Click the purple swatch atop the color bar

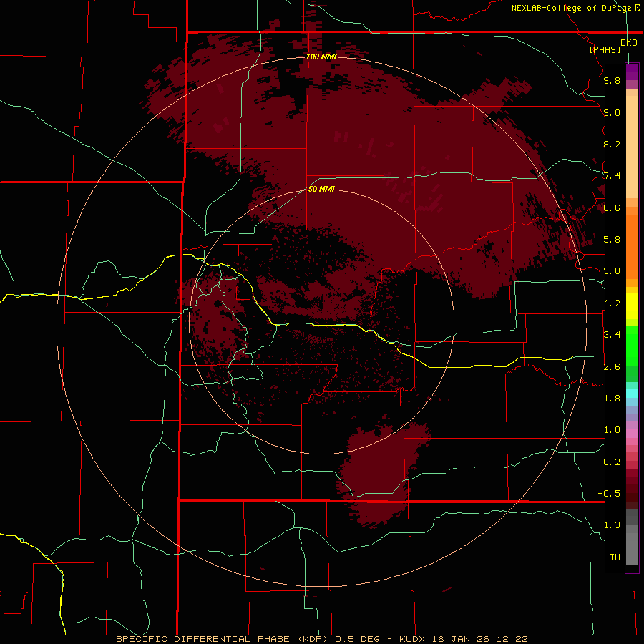(632, 72)
